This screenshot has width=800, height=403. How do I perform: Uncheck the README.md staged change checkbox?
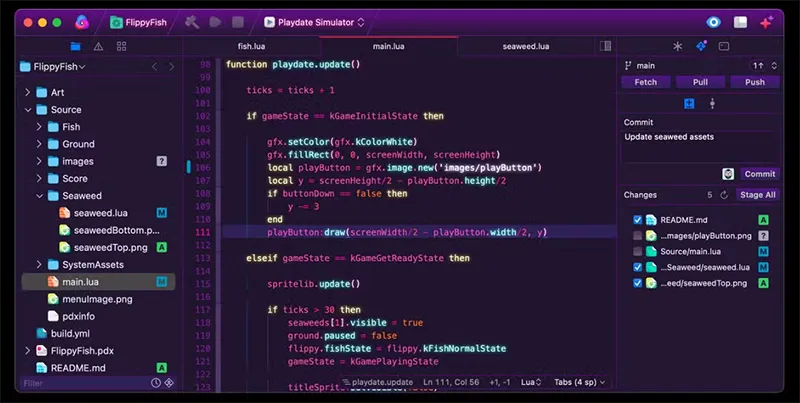637,219
